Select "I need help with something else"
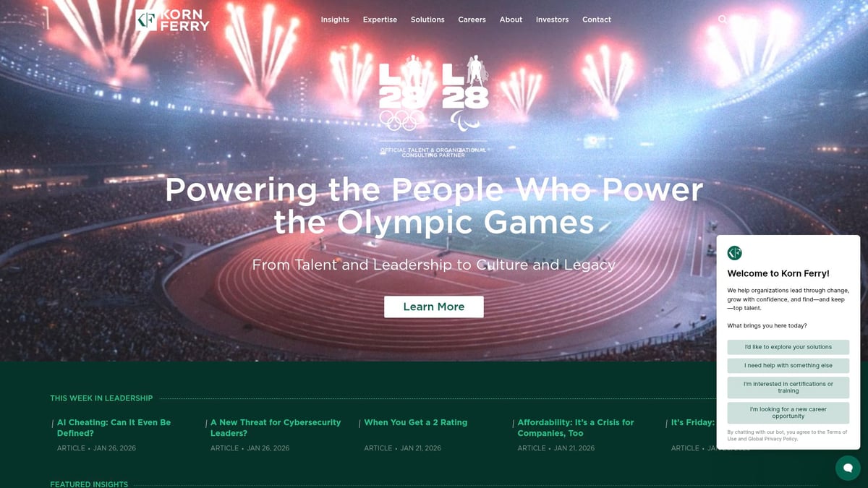This screenshot has height=488, width=868. pos(788,366)
